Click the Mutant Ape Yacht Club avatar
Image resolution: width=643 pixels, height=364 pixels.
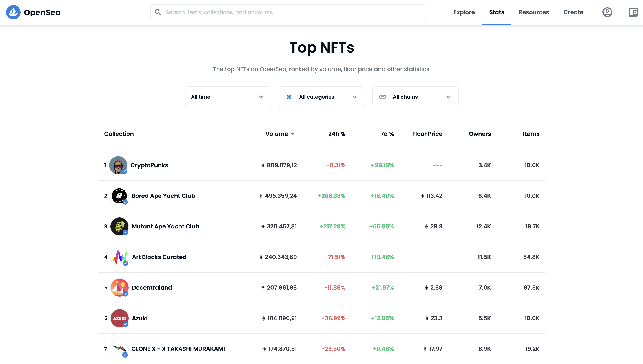click(119, 226)
